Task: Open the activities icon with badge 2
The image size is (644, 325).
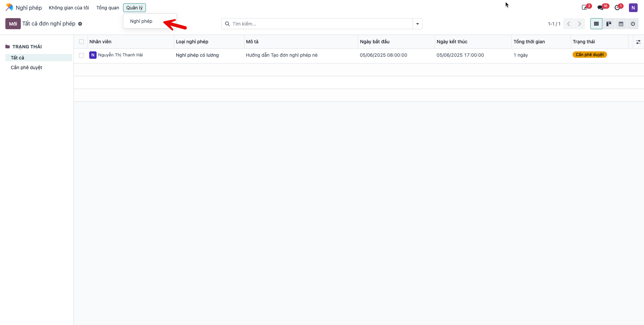Action: (586, 7)
